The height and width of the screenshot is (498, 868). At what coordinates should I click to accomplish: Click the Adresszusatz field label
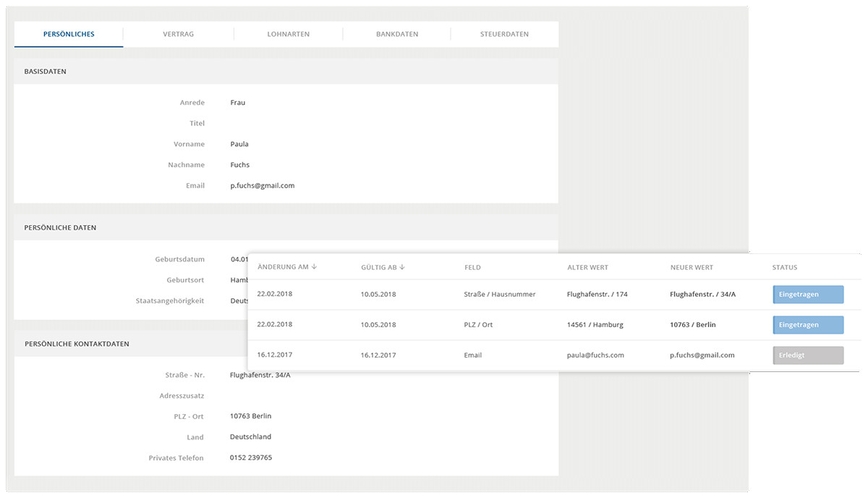click(182, 396)
